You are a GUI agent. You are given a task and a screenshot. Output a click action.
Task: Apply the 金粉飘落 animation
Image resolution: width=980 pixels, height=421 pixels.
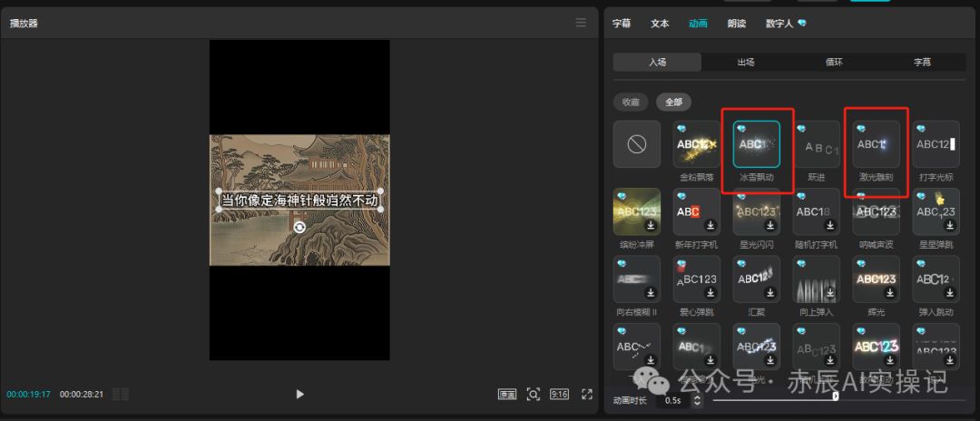(696, 144)
